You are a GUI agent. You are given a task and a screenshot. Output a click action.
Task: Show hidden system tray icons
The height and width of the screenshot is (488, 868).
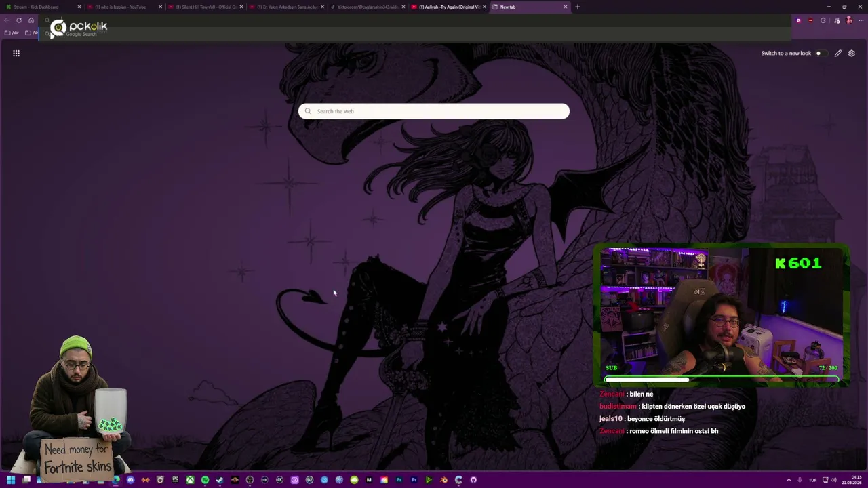click(x=789, y=480)
